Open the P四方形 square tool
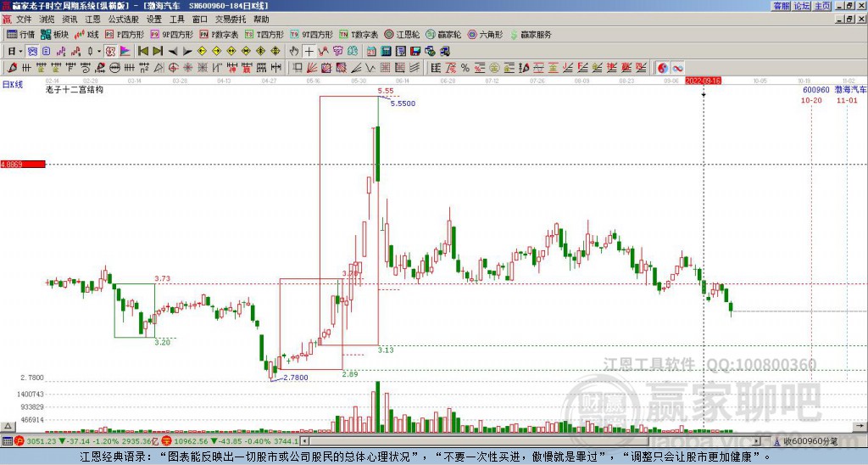The height and width of the screenshot is (465, 868). pos(125,34)
